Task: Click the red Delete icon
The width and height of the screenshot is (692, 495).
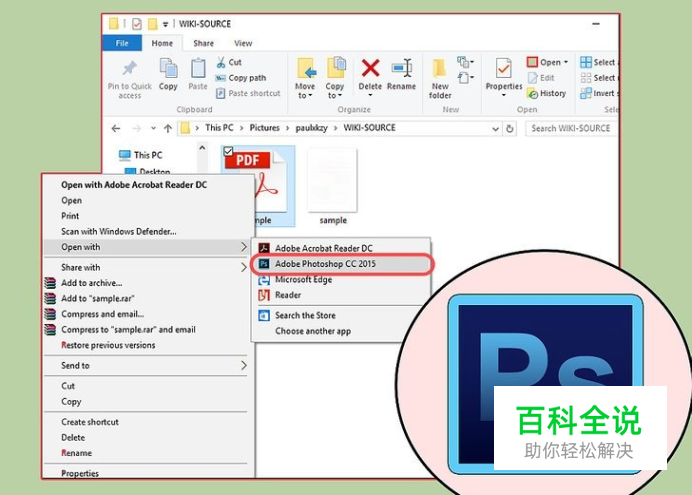Action: click(x=370, y=68)
